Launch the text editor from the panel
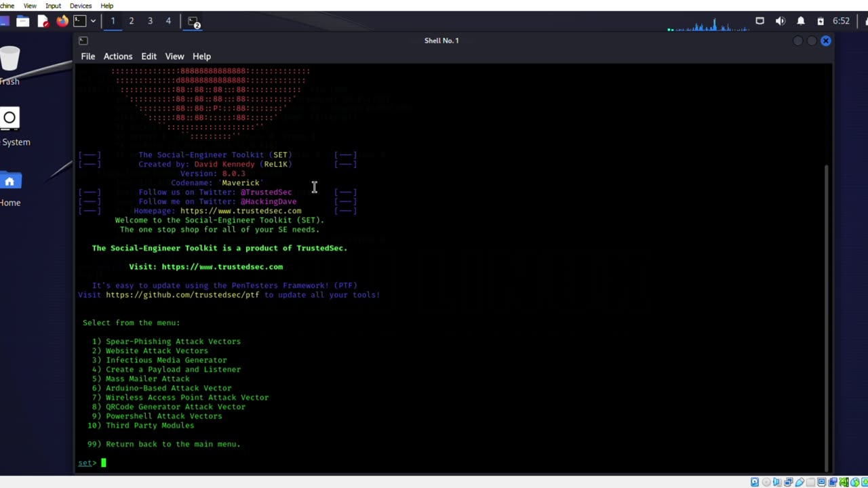The image size is (868, 488). click(x=43, y=21)
